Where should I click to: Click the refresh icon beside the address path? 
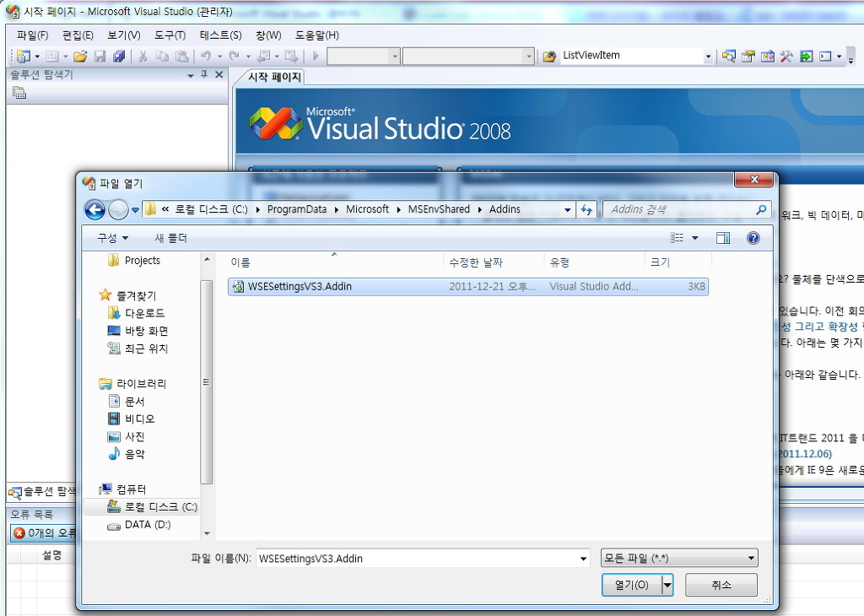[586, 209]
